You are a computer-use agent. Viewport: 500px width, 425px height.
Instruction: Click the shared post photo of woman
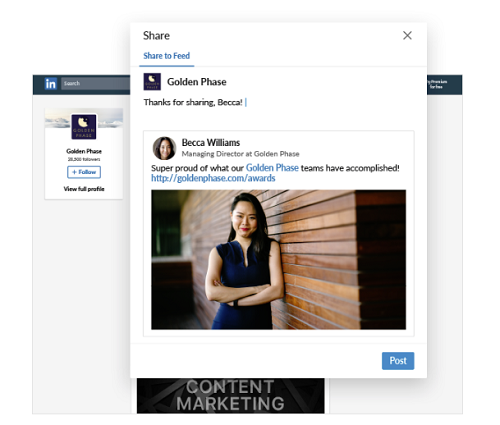point(278,260)
